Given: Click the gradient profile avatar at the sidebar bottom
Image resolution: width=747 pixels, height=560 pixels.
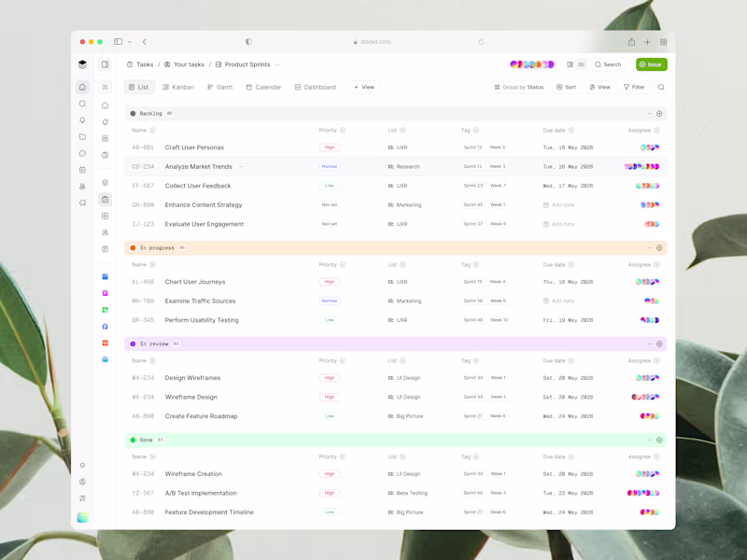Looking at the screenshot, I should coord(82,517).
